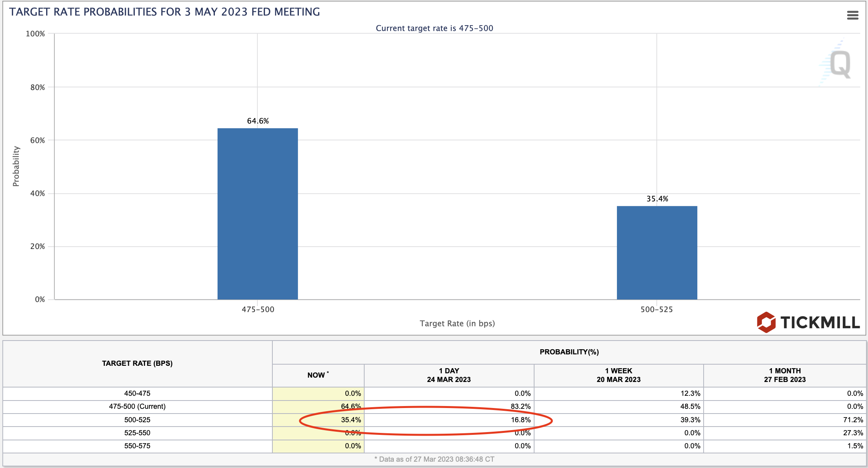The image size is (868, 468).
Task: Click the 83.2% cell in 1 DAY column
Action: click(x=520, y=406)
